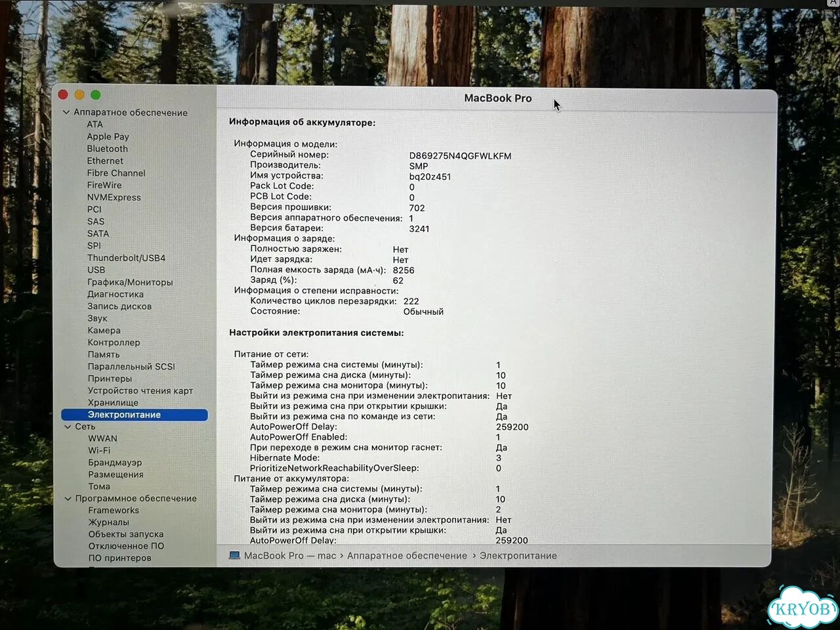
Task: Open Камера hardware entry
Action: coord(104,331)
